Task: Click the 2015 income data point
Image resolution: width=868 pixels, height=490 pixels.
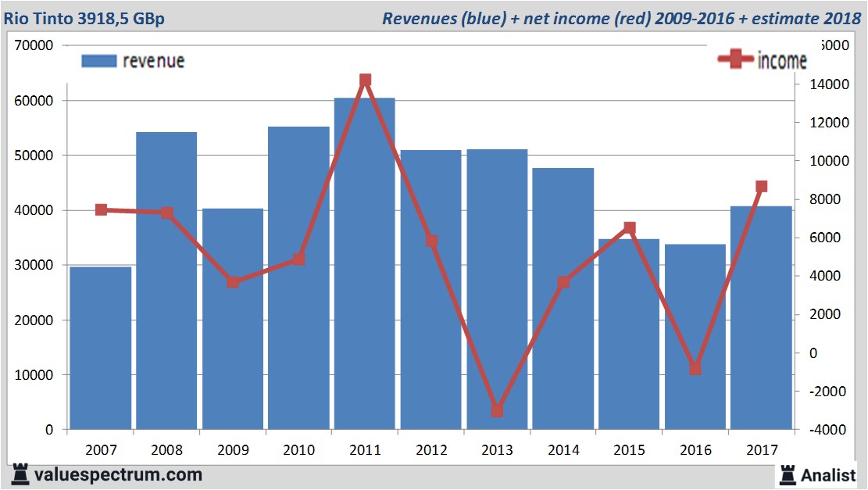Action: tap(630, 227)
